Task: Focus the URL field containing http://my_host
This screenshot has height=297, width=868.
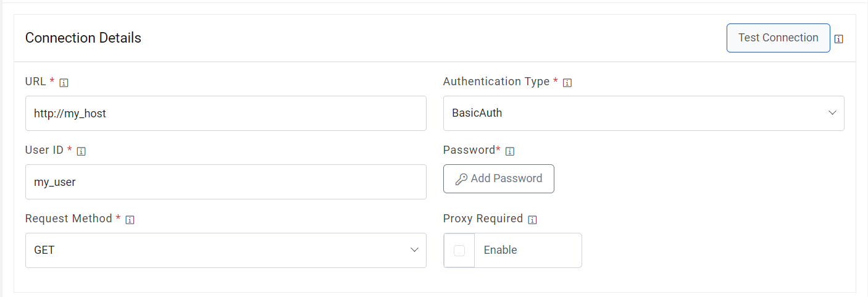Action: [x=225, y=113]
